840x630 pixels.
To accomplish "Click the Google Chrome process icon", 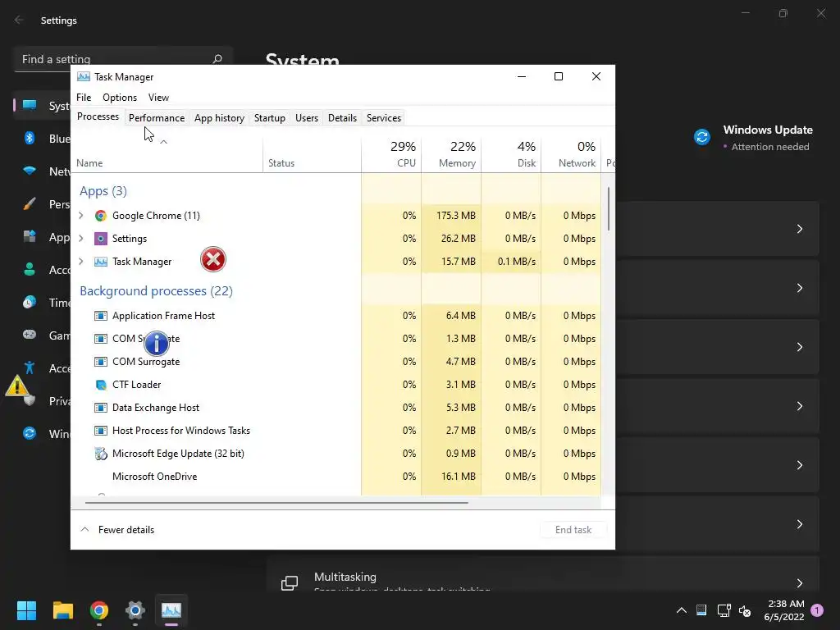I will (100, 216).
